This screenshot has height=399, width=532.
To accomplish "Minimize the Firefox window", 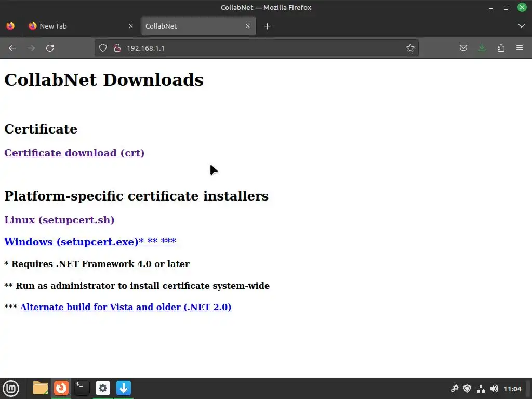I will coord(491,7).
